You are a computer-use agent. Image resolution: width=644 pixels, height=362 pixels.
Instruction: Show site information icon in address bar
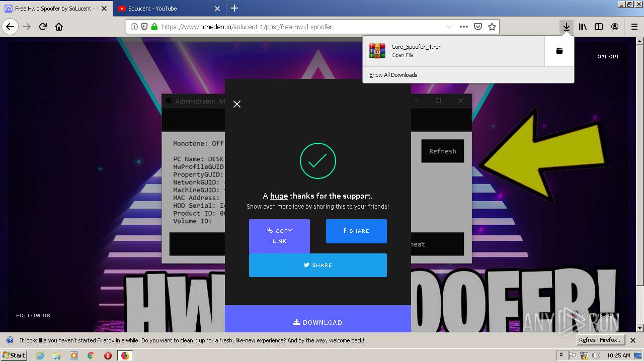tap(134, 27)
